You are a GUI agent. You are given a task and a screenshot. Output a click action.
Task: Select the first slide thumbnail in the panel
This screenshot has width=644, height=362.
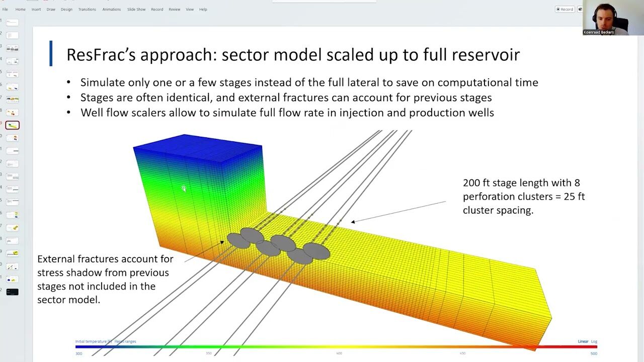point(13,23)
